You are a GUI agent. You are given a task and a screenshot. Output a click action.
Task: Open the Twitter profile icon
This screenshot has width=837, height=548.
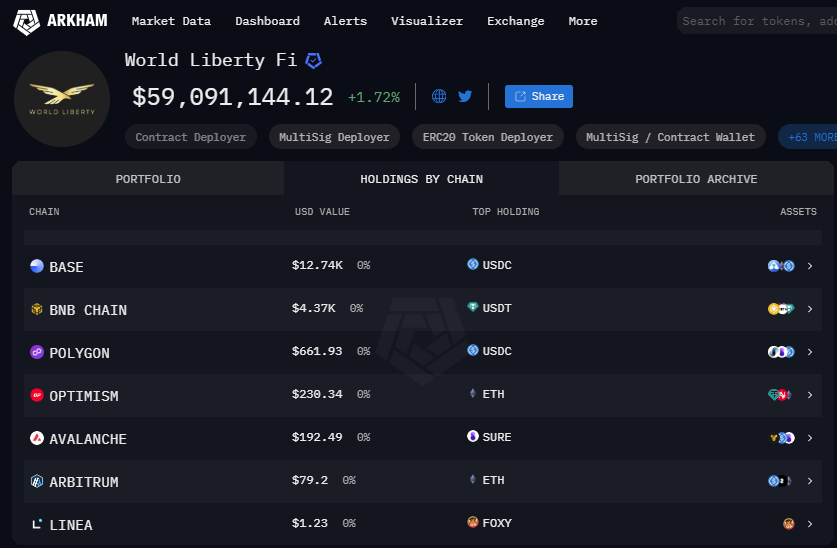pyautogui.click(x=465, y=97)
